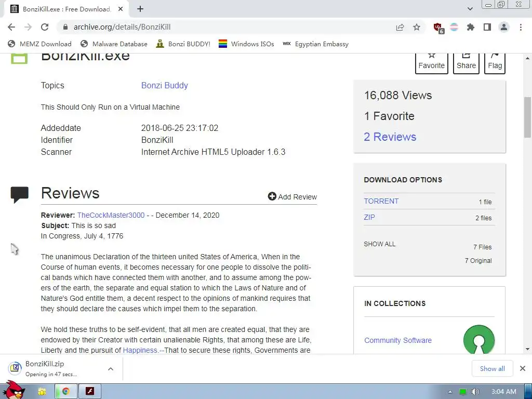Open File Explorer from the taskbar
This screenshot has width=532, height=399.
pyautogui.click(x=42, y=392)
